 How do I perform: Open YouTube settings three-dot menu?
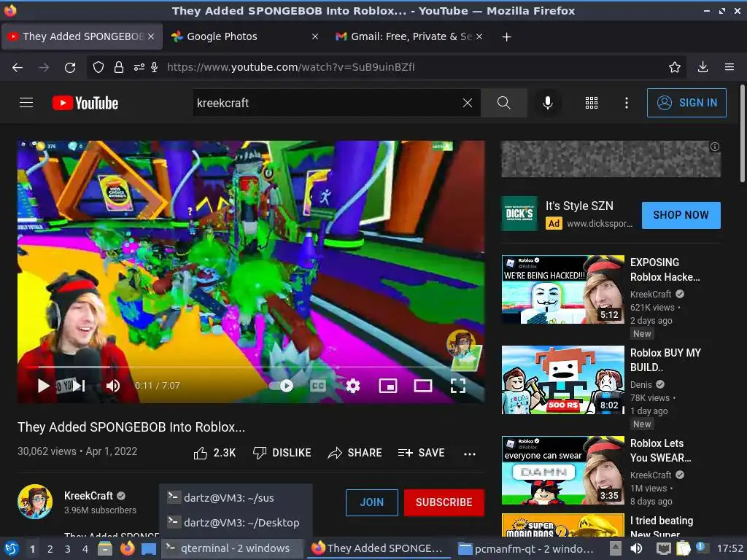click(x=627, y=103)
